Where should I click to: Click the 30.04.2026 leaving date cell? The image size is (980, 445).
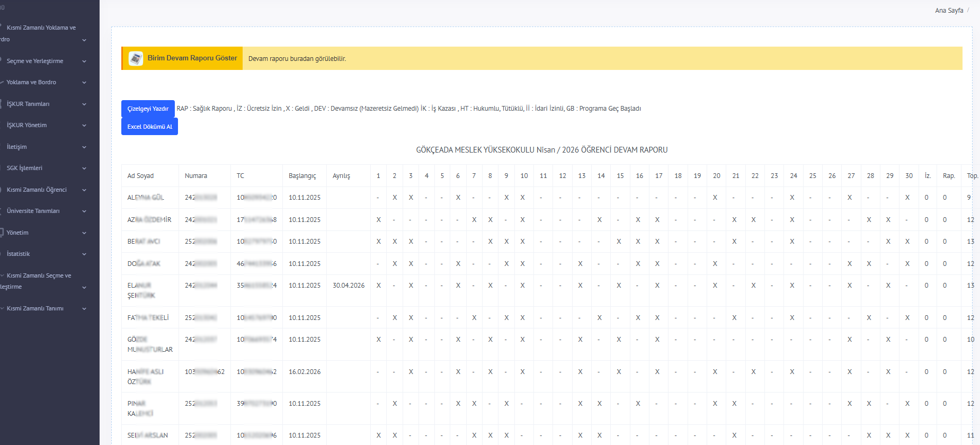[349, 286]
